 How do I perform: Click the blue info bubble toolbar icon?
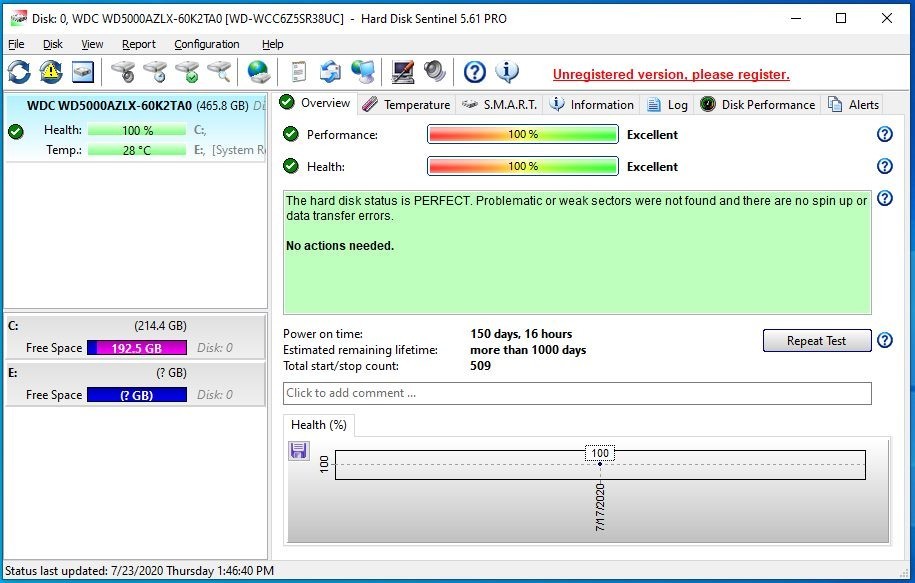(x=507, y=72)
